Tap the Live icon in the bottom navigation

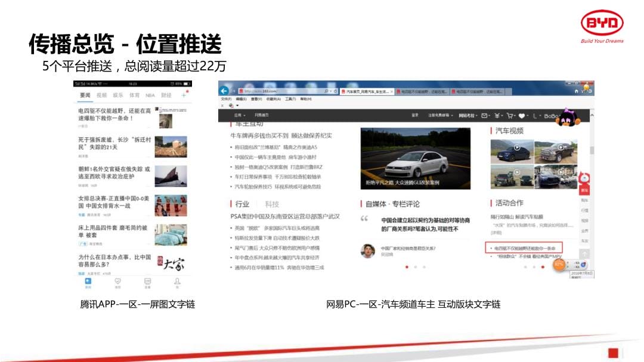[147, 282]
